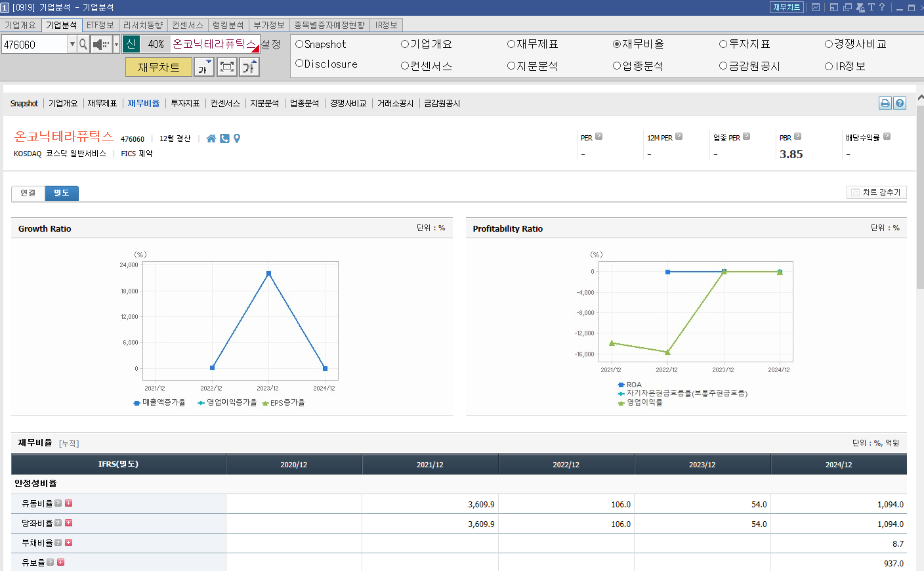Select the Snapshot radio button

[299, 44]
